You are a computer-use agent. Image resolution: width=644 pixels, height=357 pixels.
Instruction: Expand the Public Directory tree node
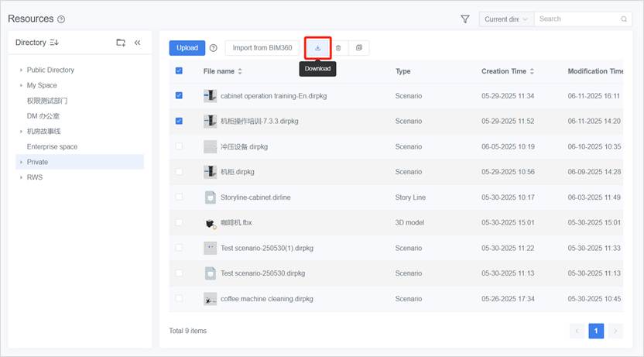click(21, 70)
